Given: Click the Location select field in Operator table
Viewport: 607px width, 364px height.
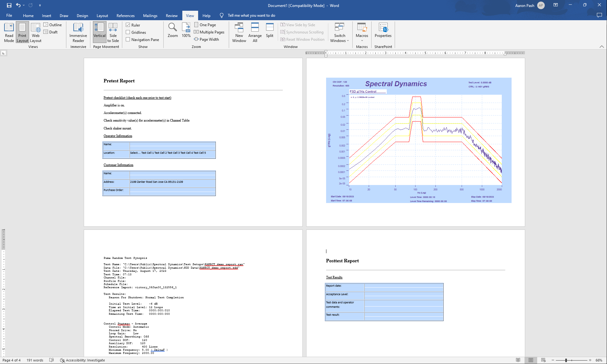Looking at the screenshot, I should (x=173, y=154).
